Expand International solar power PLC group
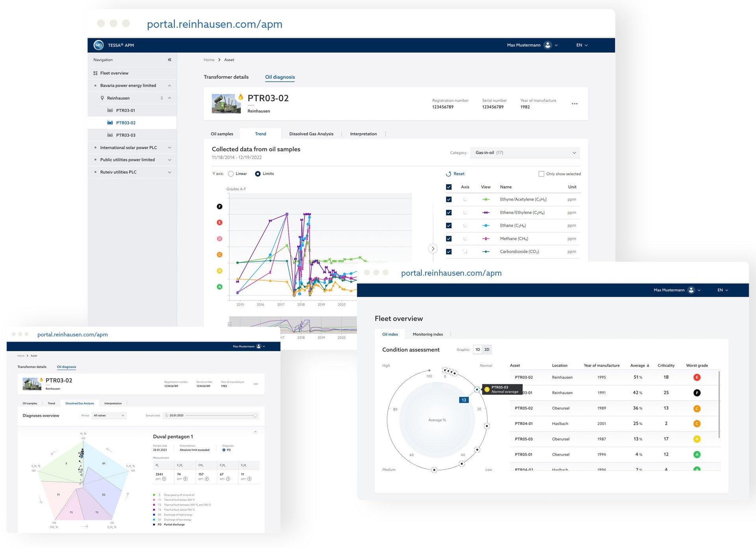This screenshot has width=756, height=548. pos(169,148)
